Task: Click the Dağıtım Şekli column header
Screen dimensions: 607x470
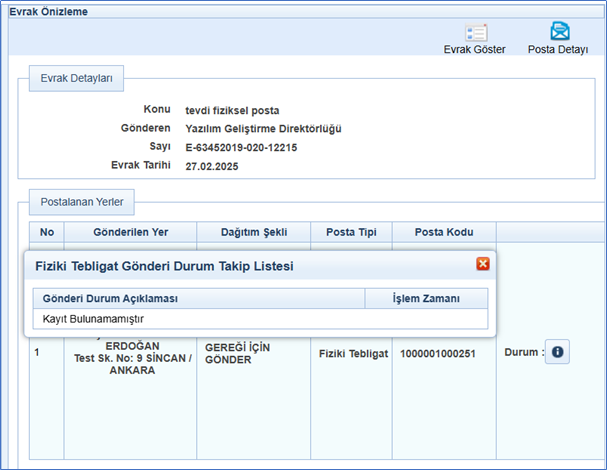Action: [254, 232]
